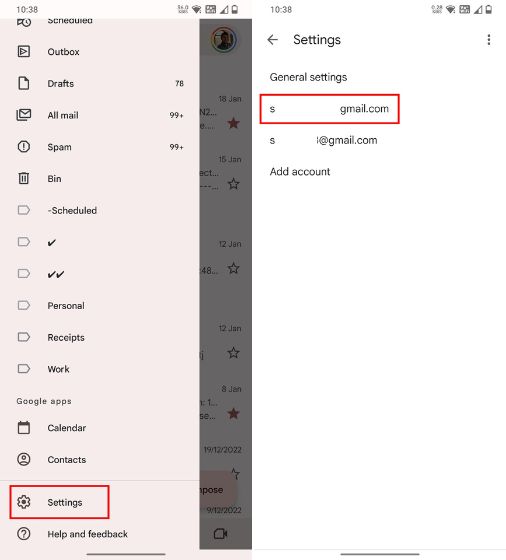Click the All mail stacked envelope icon
Image resolution: width=506 pixels, height=560 pixels.
(x=24, y=115)
